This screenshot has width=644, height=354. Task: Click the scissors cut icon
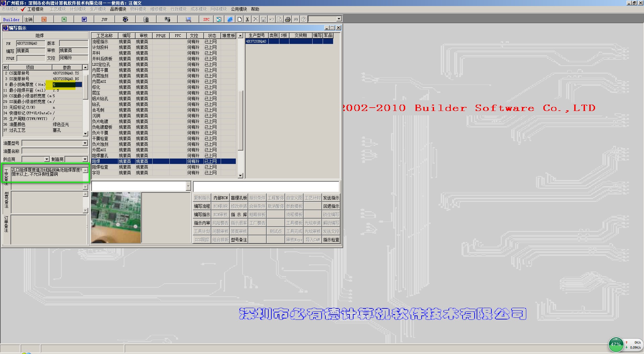click(x=248, y=19)
